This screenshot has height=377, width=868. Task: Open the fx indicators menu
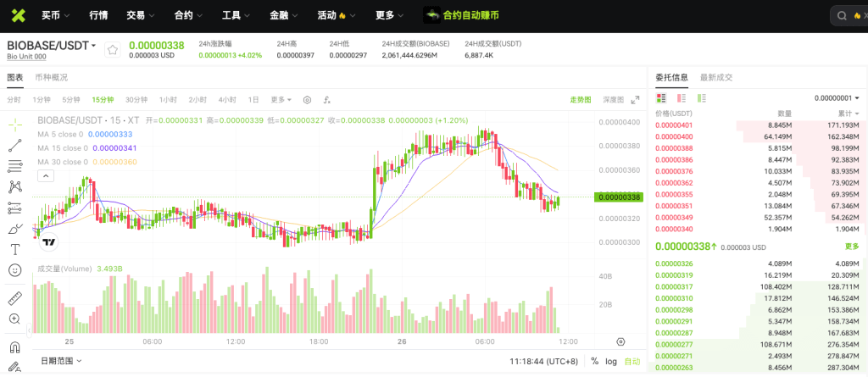[327, 100]
